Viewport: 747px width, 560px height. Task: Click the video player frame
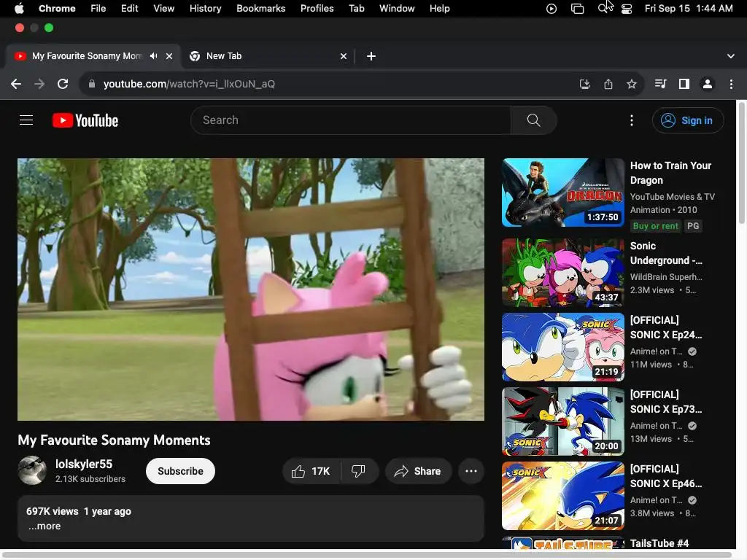pyautogui.click(x=251, y=289)
